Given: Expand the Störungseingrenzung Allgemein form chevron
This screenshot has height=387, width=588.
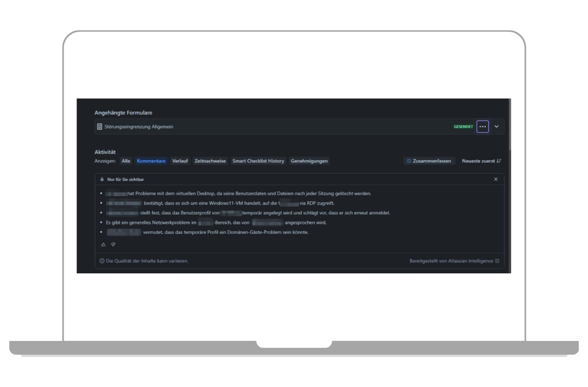Looking at the screenshot, I should 496,126.
